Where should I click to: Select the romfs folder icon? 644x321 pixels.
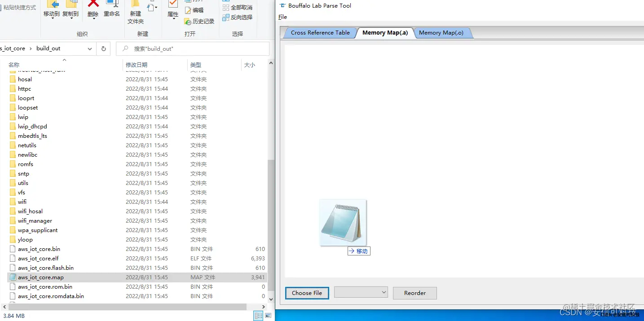pyautogui.click(x=13, y=164)
